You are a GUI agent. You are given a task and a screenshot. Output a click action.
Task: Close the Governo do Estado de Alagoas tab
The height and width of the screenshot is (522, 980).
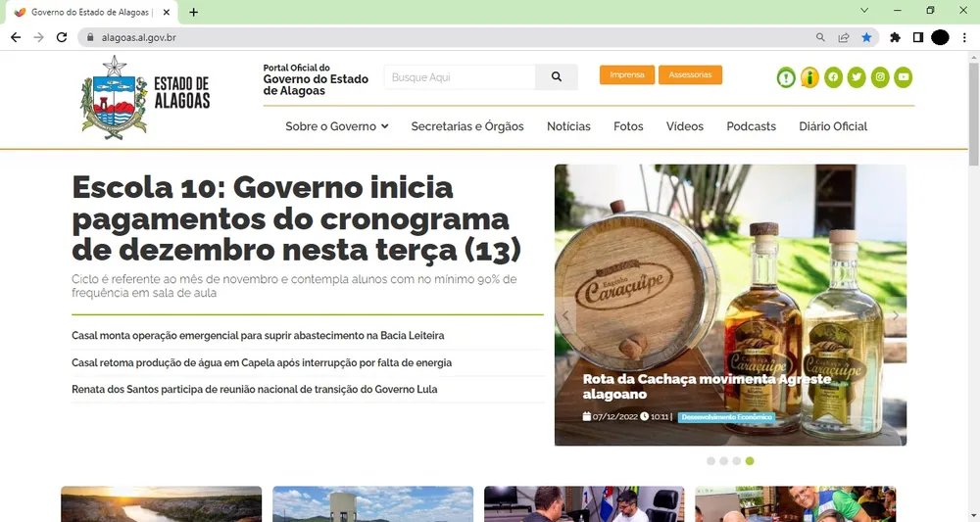click(x=167, y=12)
